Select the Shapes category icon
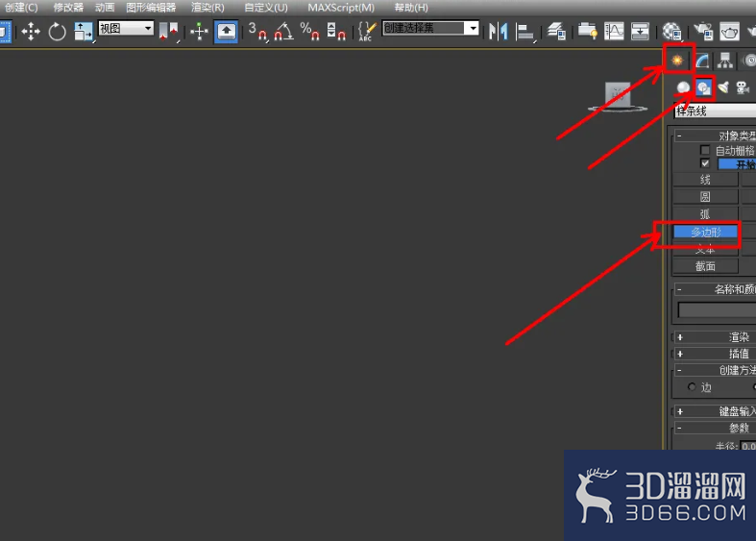756x541 pixels. (703, 87)
